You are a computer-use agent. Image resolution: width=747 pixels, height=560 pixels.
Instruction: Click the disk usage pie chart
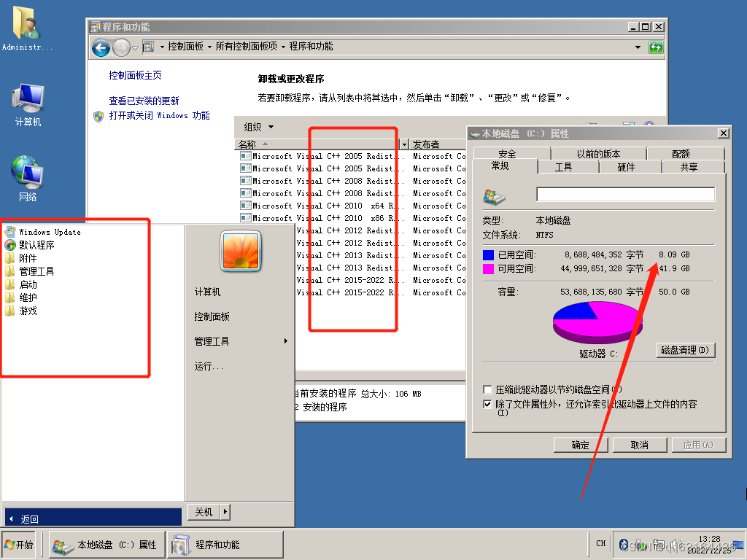(x=597, y=322)
